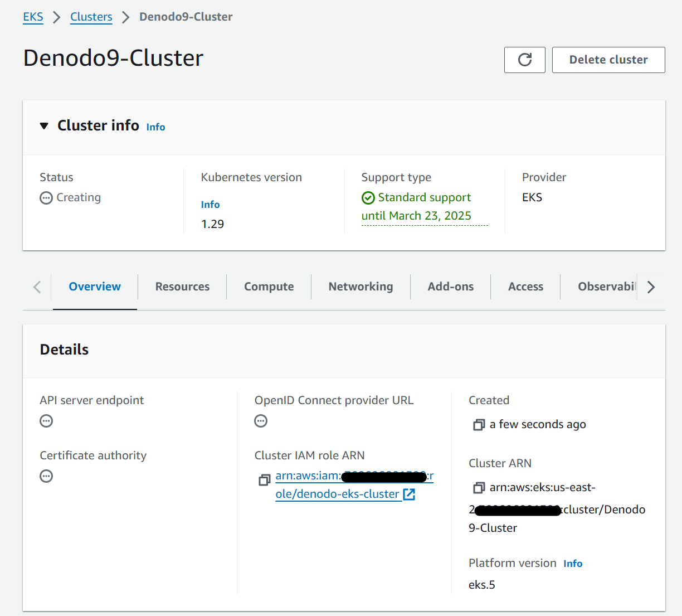Switch to the Resources tab
The image size is (682, 616).
(182, 287)
